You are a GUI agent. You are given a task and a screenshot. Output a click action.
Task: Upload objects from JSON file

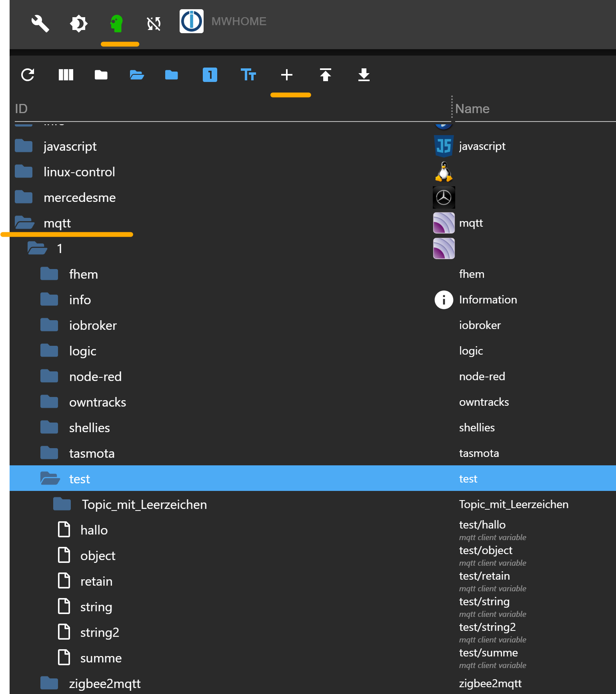click(x=325, y=75)
